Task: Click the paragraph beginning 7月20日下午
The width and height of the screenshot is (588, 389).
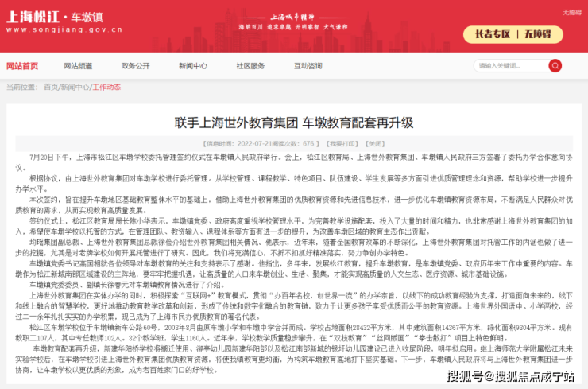Action: 294,162
